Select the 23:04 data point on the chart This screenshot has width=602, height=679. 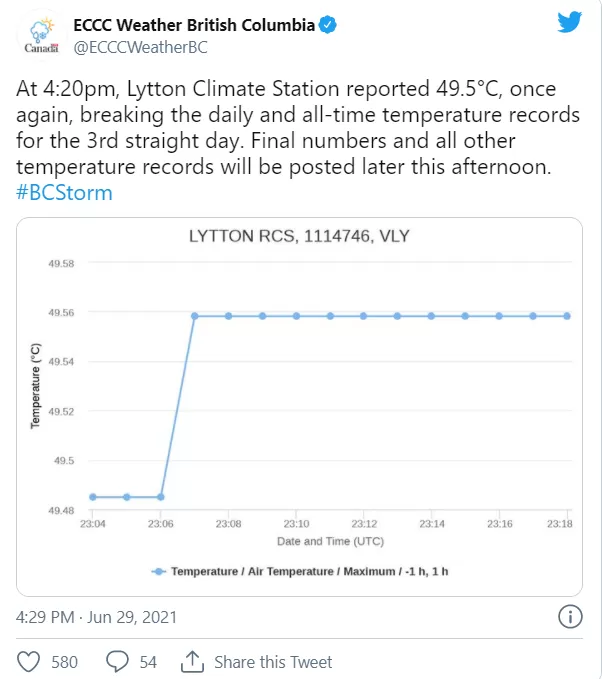click(93, 497)
